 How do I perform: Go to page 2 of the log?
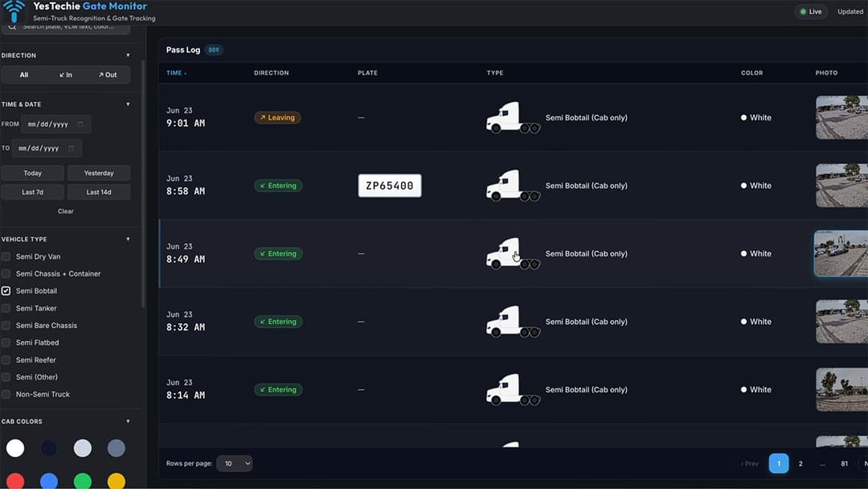(x=800, y=463)
